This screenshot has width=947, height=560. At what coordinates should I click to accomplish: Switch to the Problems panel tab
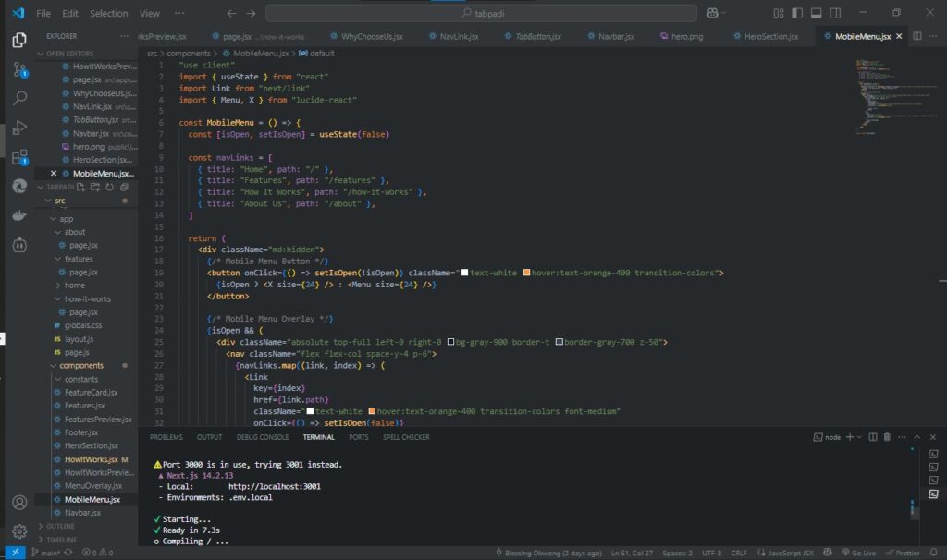(166, 437)
